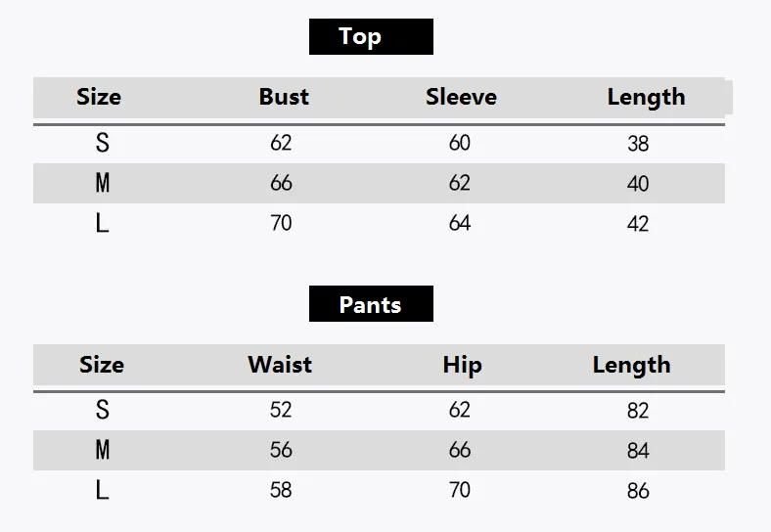Image resolution: width=771 pixels, height=532 pixels.
Task: Select size M in Top table
Action: (x=103, y=183)
